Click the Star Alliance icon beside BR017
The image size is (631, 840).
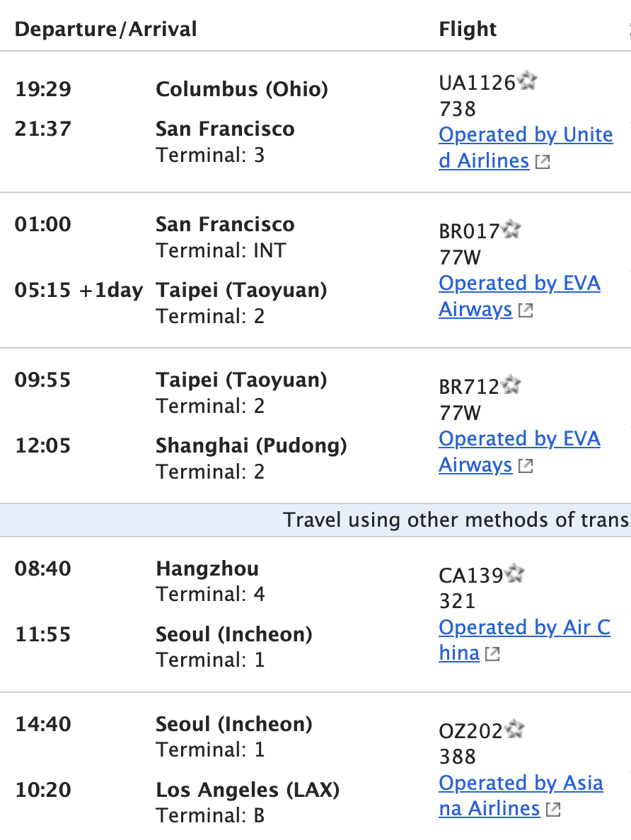point(512,229)
